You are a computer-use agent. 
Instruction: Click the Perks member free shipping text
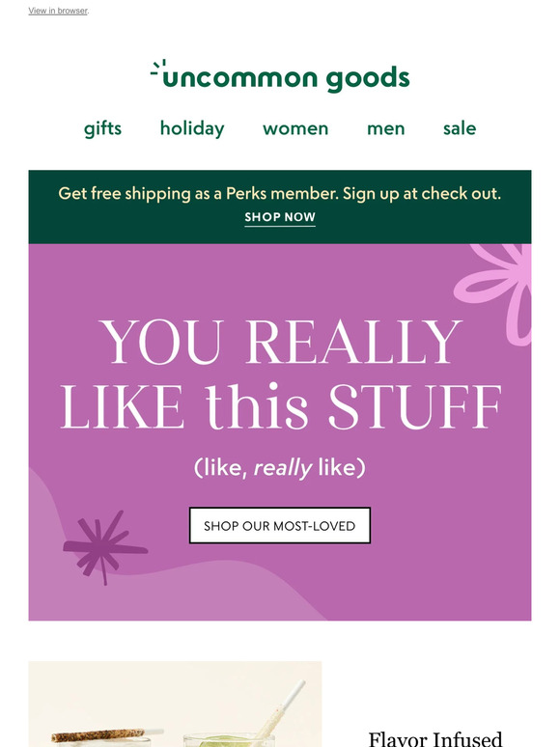pos(280,193)
